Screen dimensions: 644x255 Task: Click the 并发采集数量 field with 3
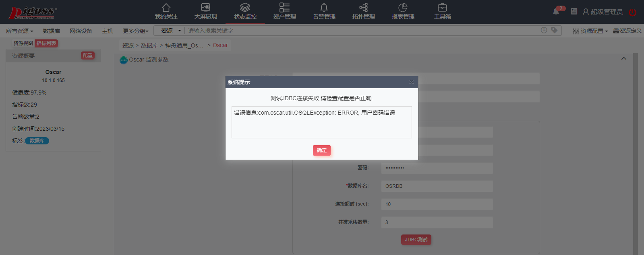[437, 222]
